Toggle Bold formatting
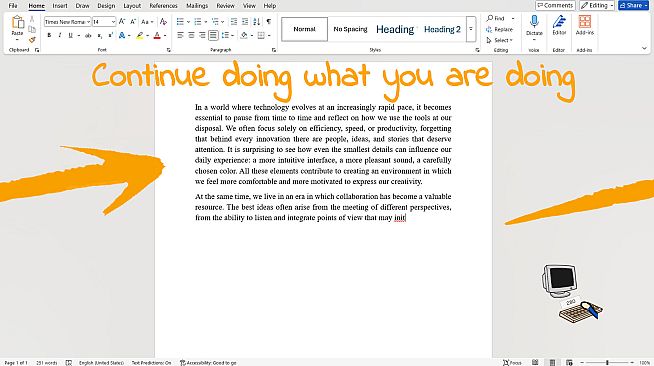 point(49,35)
